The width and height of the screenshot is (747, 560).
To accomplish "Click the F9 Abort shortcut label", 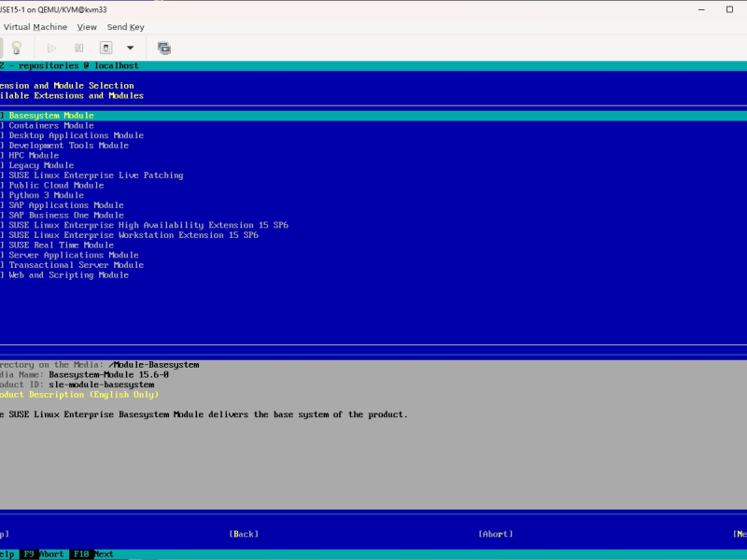I will 43,553.
